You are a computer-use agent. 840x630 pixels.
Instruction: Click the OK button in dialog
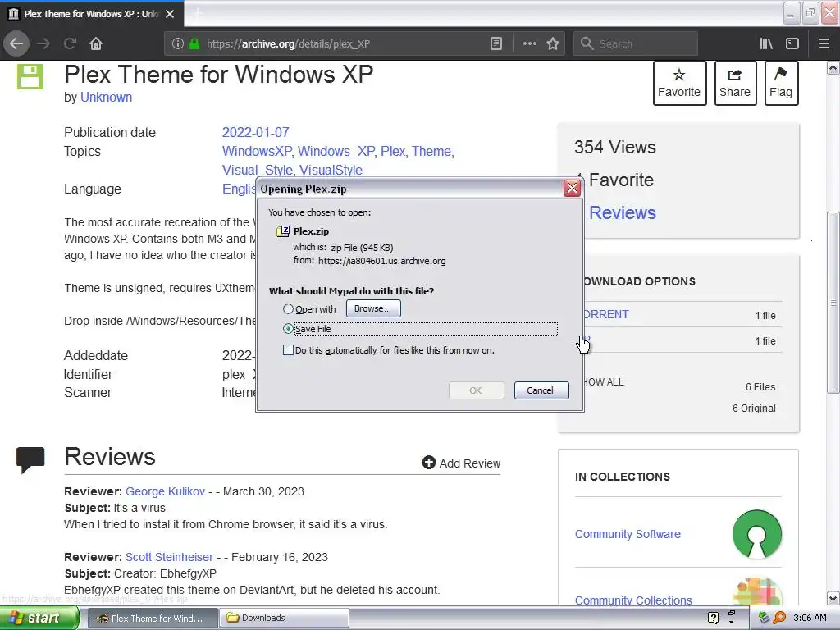point(476,390)
